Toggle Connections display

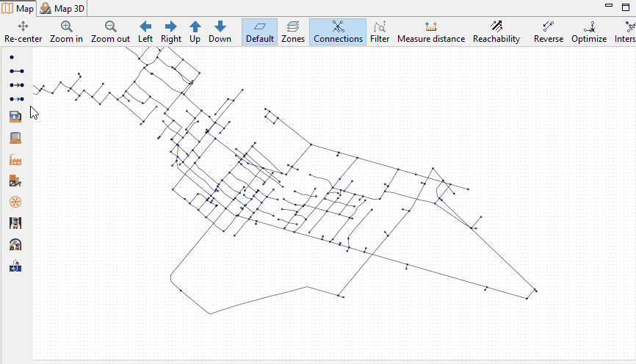(x=338, y=32)
